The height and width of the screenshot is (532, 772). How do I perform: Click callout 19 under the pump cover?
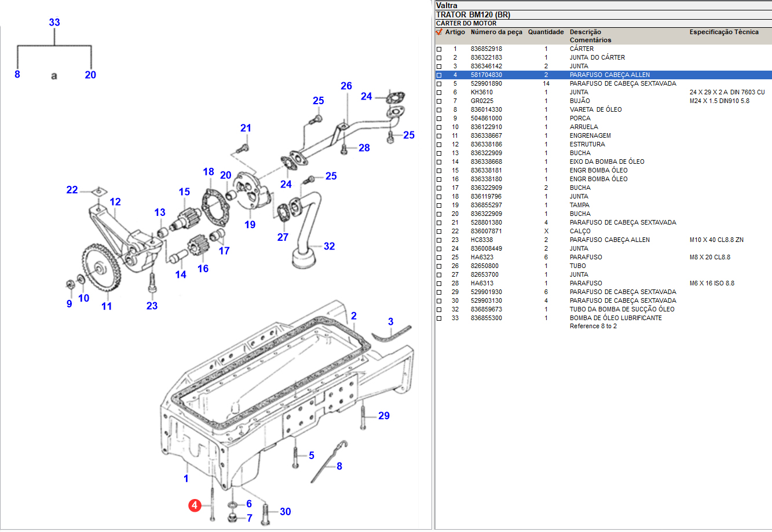click(250, 225)
